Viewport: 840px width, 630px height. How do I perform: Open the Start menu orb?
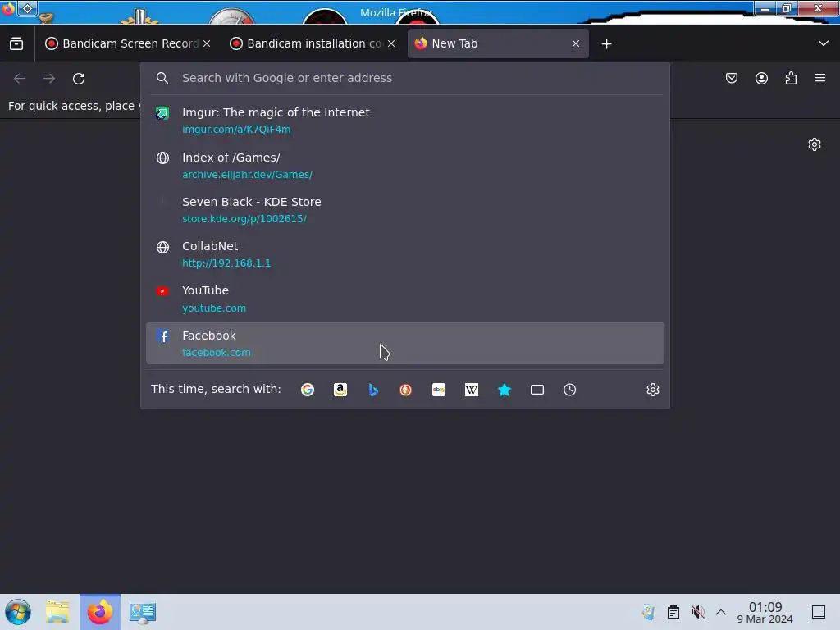point(18,612)
